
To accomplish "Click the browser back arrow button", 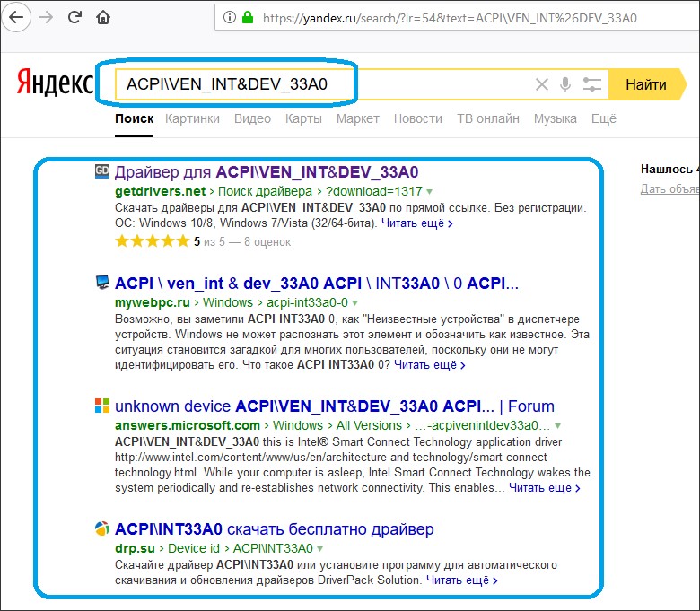I will click(x=17, y=17).
